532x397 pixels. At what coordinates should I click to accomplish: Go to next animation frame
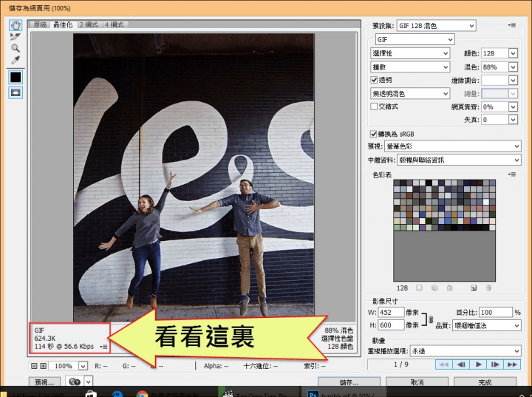495,364
